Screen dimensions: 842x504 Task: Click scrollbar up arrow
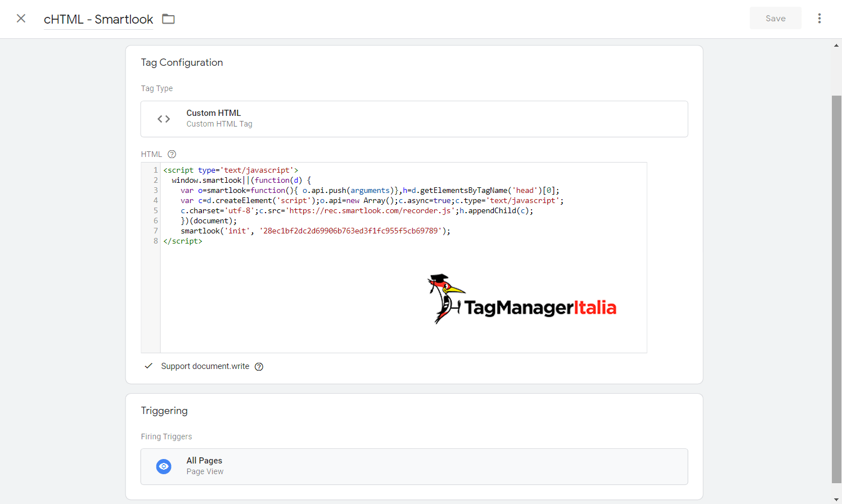836,46
